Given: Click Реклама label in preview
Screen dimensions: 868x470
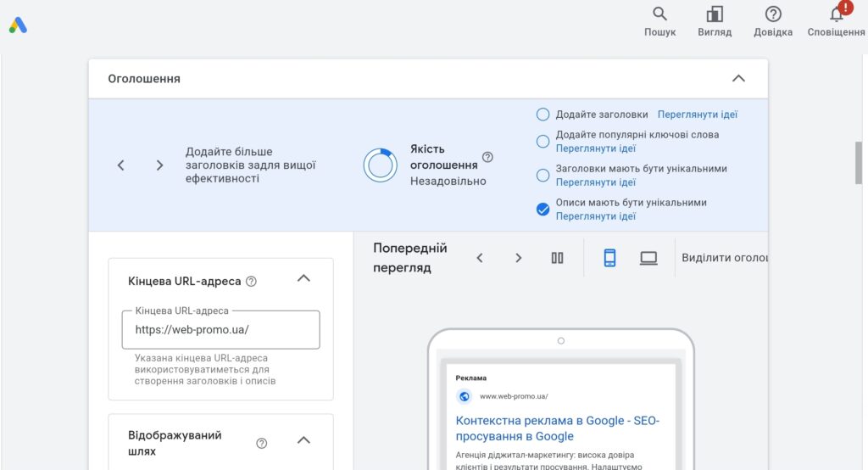Looking at the screenshot, I should [471, 378].
